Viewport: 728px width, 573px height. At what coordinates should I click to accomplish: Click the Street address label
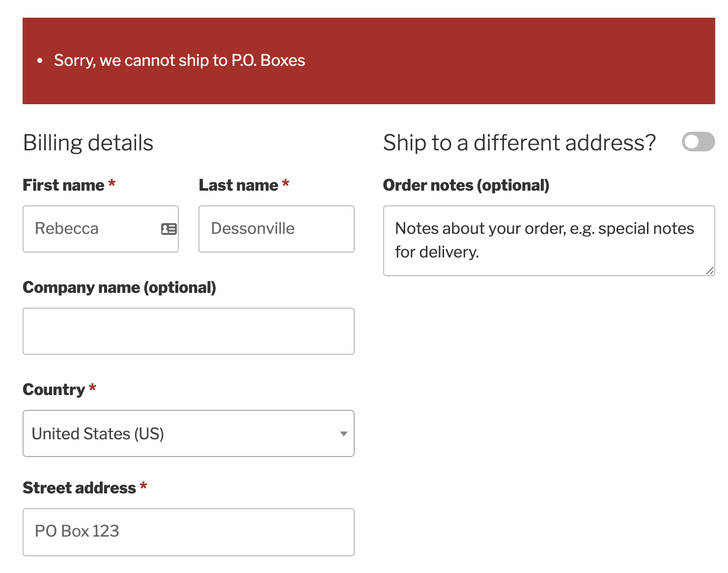(79, 488)
